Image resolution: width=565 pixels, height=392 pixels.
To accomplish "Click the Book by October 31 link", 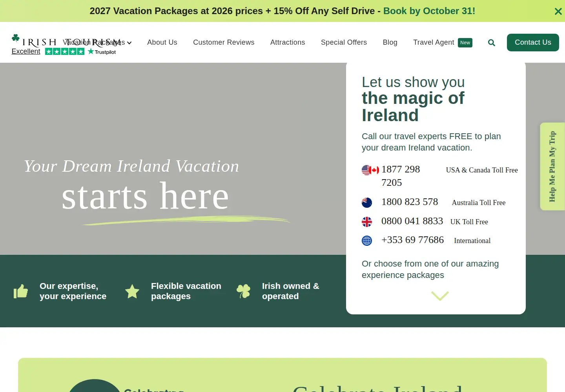I will [429, 11].
